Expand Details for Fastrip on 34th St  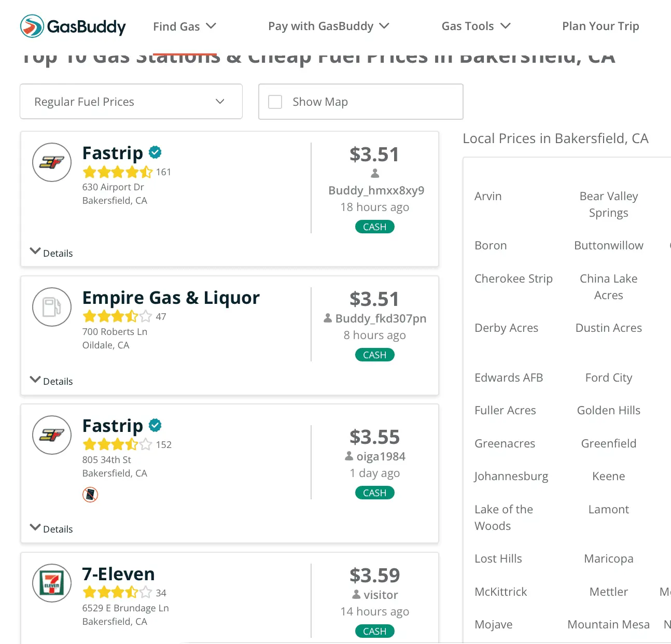pos(51,529)
